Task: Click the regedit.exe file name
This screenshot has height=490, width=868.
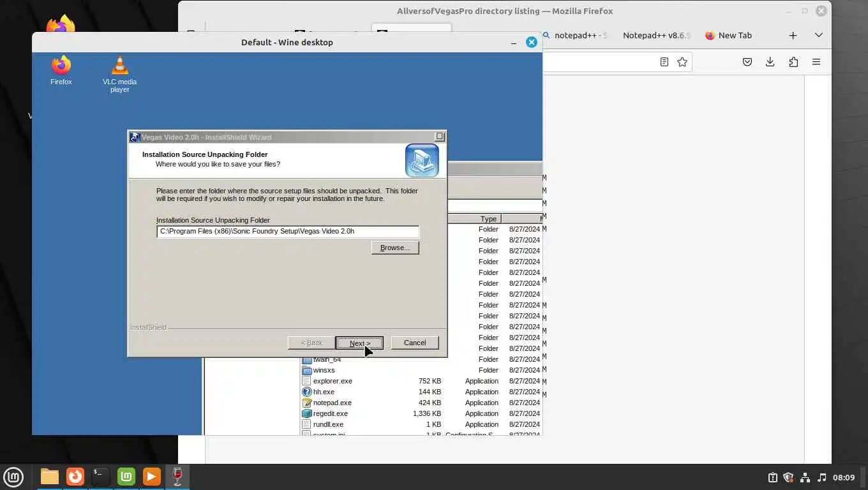Action: click(330, 413)
